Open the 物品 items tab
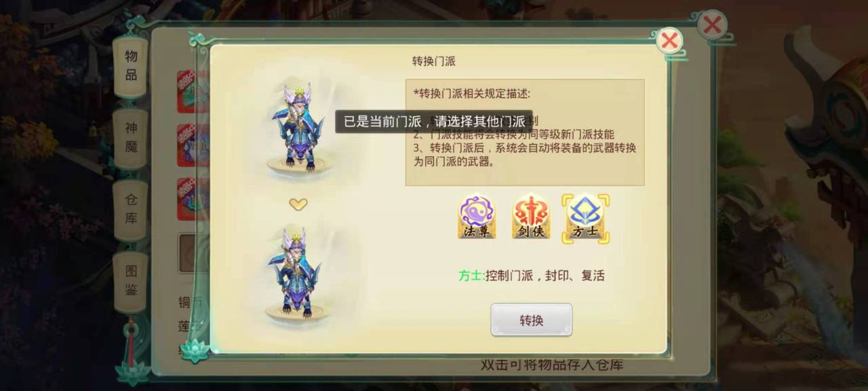The image size is (868, 391). pos(131,65)
